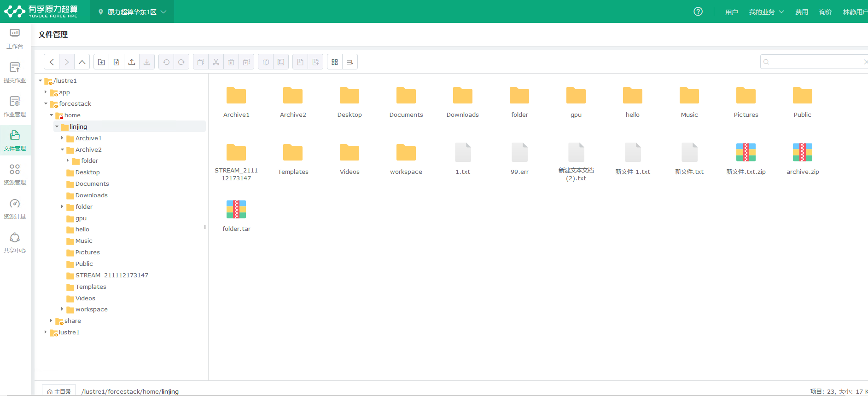Screen dimensions: 868x396
Task: Select the 99.err file
Action: 519,159
